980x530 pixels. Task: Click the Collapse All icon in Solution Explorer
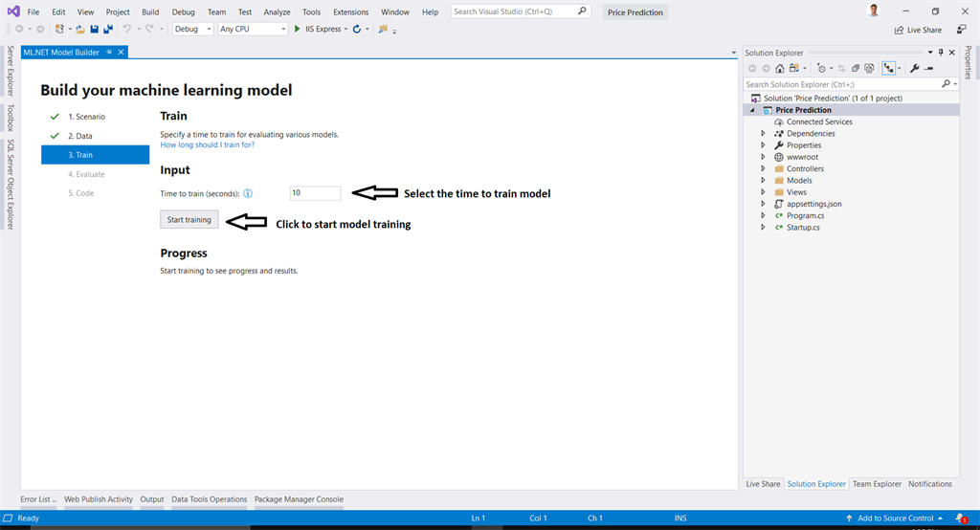click(x=856, y=68)
